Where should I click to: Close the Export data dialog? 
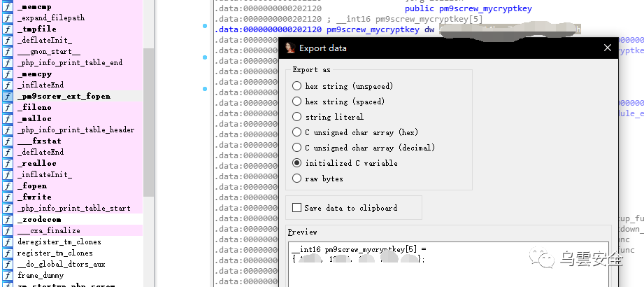(x=608, y=48)
